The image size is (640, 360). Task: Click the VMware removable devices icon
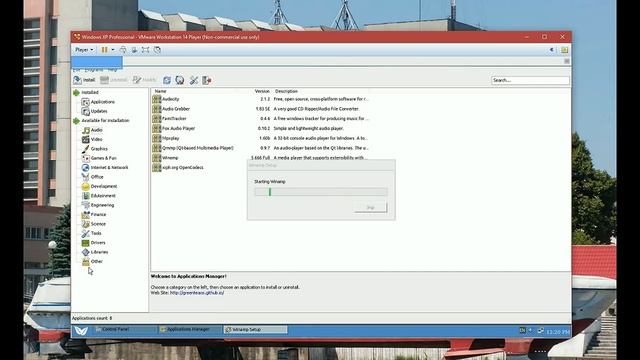click(x=134, y=50)
